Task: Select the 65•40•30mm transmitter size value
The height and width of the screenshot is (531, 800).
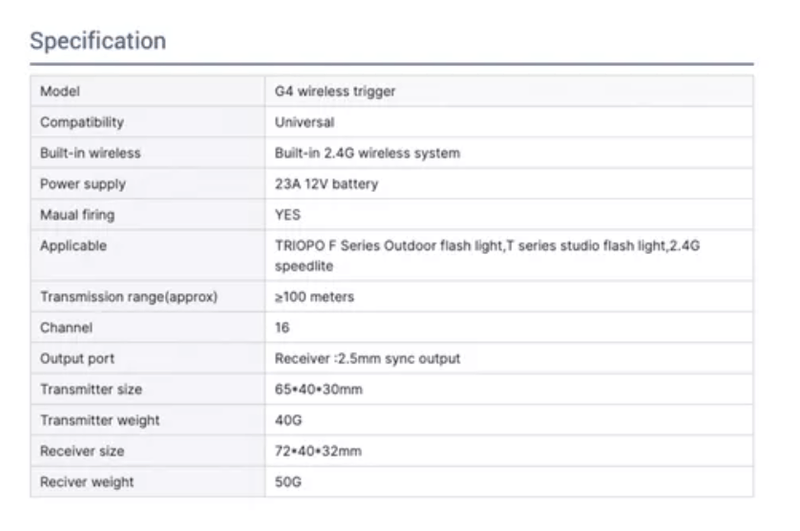Action: 319,389
